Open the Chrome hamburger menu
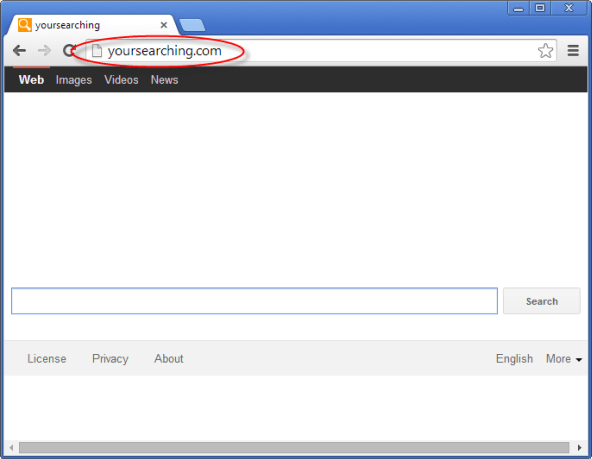The image size is (592, 459). (x=573, y=51)
